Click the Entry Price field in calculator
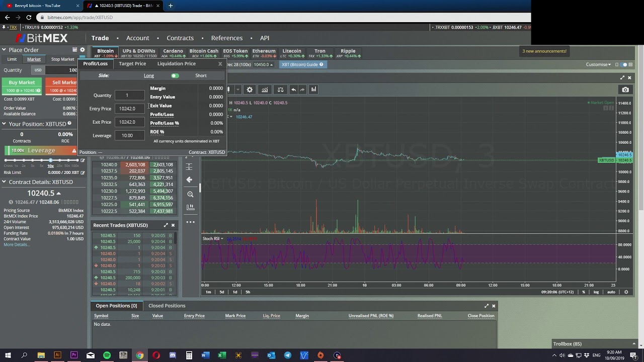Viewport: 644px width, 362px height. [129, 109]
